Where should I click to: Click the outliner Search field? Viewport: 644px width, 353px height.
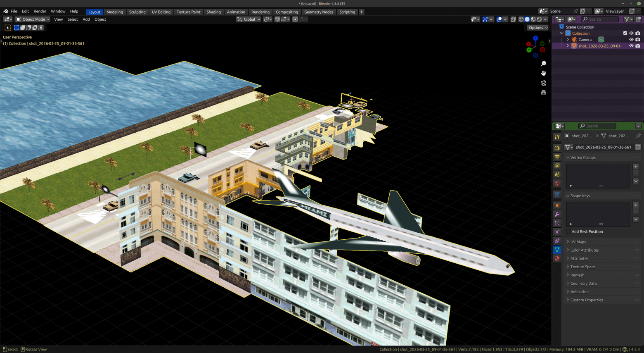pos(600,19)
